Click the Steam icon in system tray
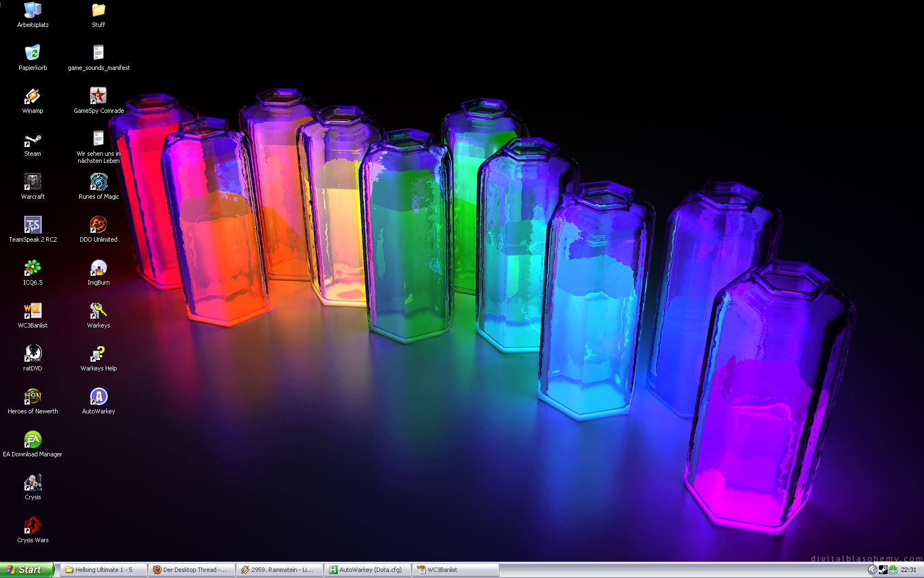Screen dimensions: 924x578 882,570
